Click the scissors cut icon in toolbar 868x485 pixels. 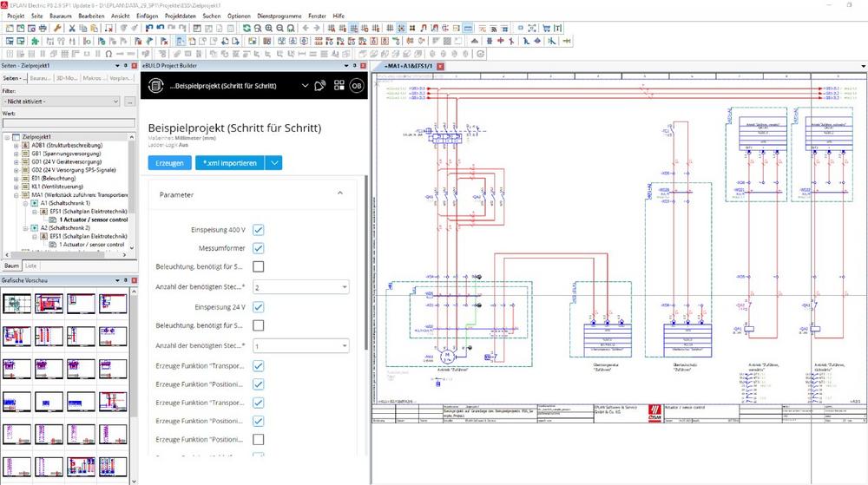click(x=71, y=28)
